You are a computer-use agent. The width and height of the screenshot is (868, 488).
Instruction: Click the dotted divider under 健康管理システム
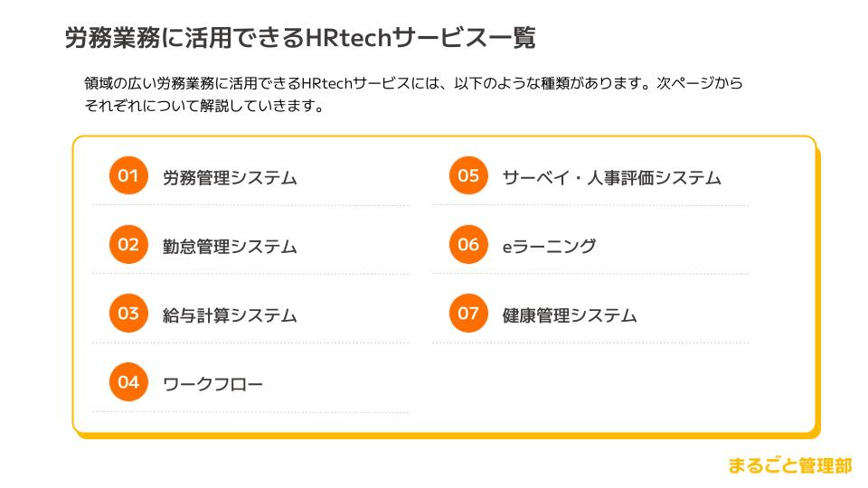click(590, 343)
